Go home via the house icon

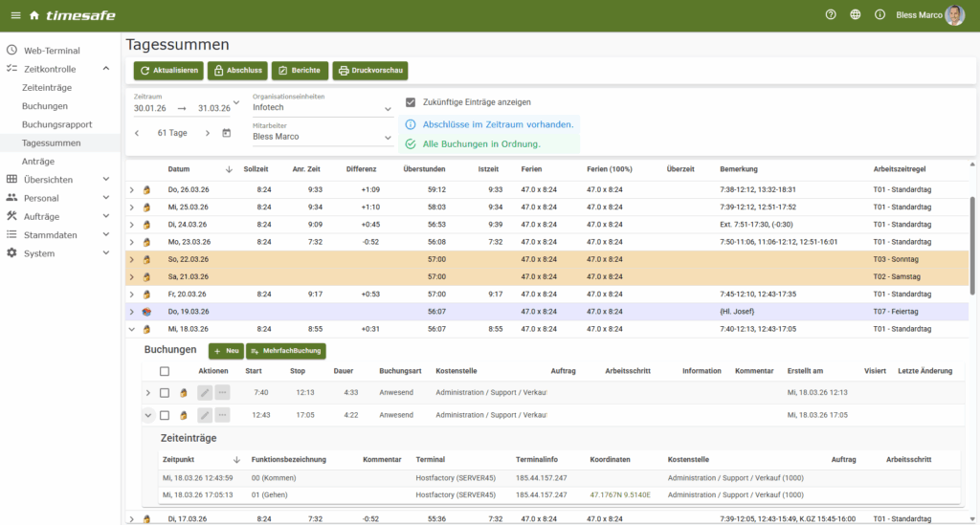34,15
